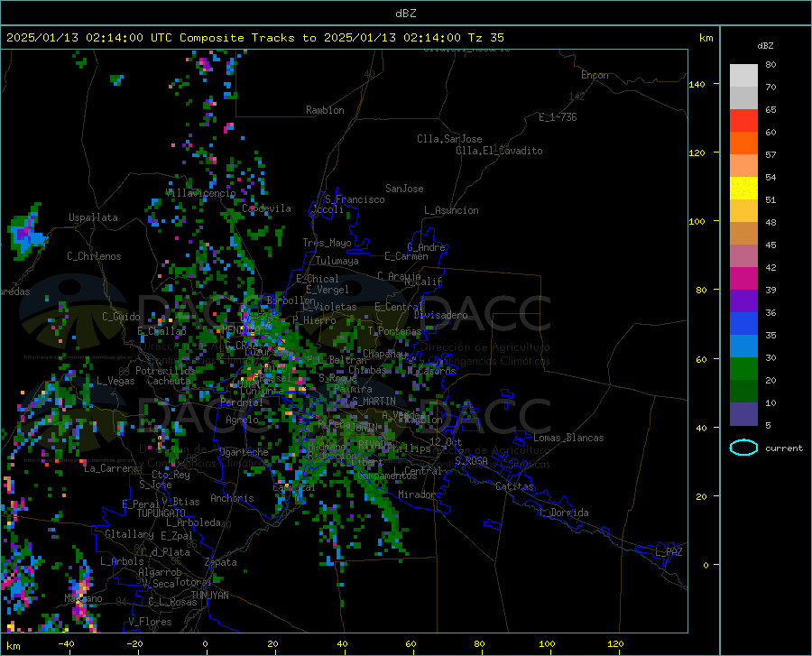Click the 'Tulumaya' map label

(337, 261)
